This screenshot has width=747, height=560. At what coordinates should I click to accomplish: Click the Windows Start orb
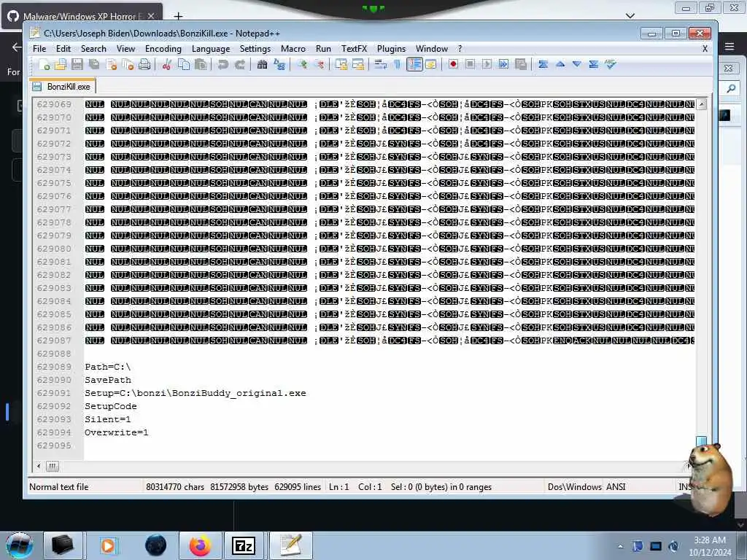tap(20, 545)
